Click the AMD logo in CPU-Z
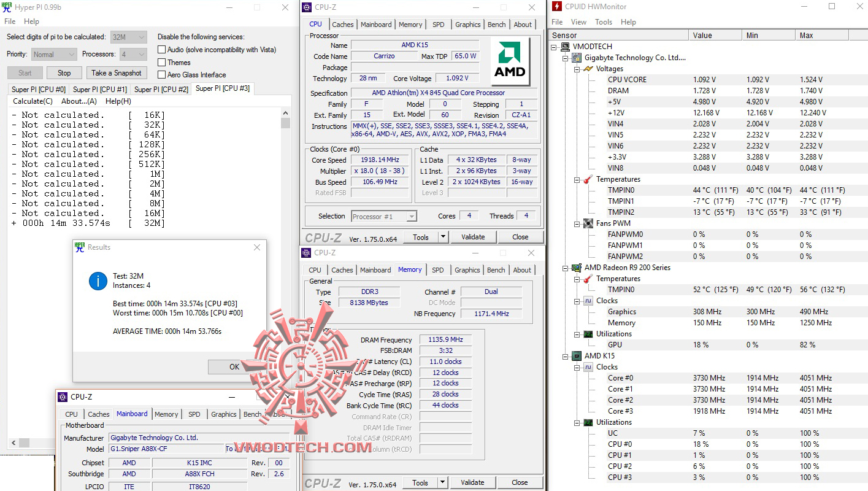Viewport: 868px width, 491px height. point(511,60)
